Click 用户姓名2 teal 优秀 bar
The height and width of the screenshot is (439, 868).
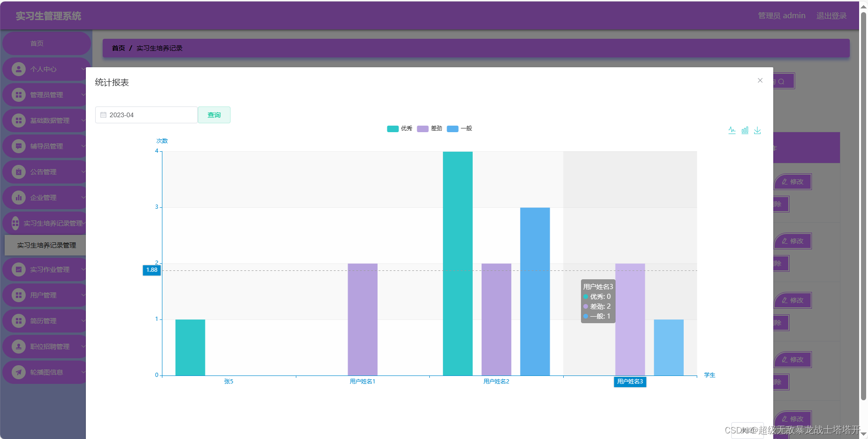pyautogui.click(x=458, y=263)
